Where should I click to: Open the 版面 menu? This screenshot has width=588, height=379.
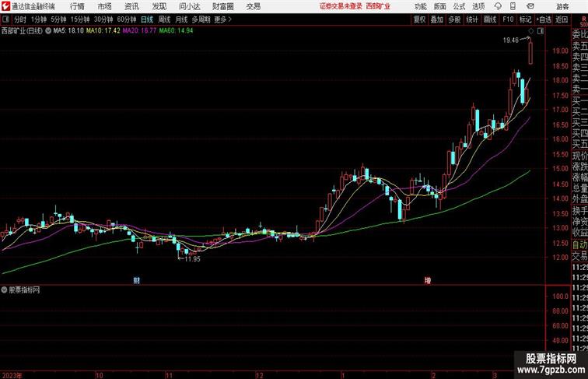click(x=440, y=6)
